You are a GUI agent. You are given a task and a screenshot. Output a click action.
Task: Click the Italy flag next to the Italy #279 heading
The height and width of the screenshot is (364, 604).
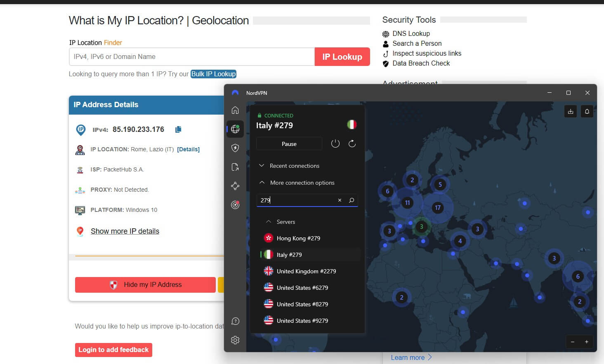352,124
